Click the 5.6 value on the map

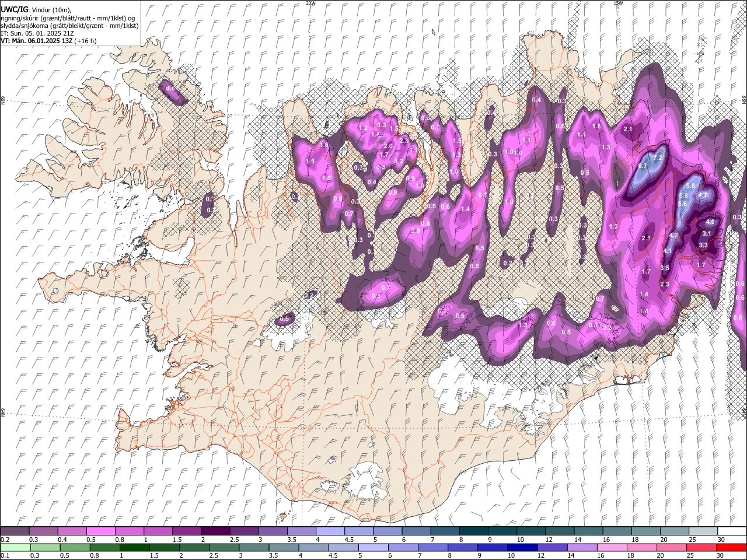683,204
